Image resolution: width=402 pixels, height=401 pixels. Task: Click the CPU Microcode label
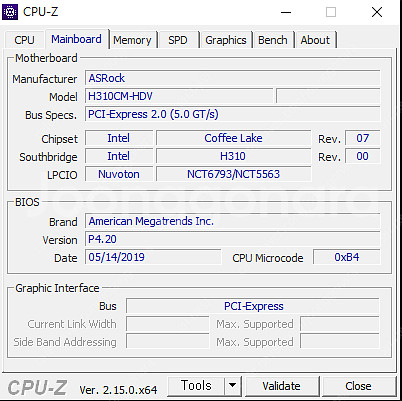(x=268, y=258)
